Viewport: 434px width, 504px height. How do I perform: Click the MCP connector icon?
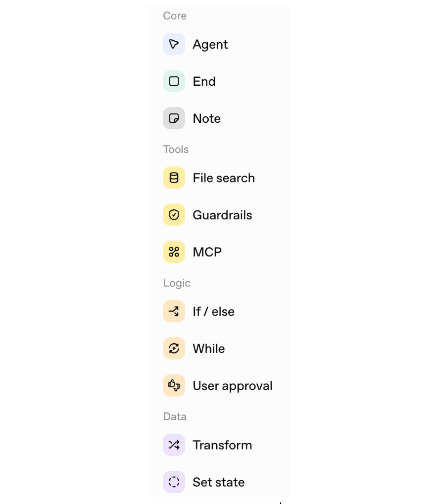pyautogui.click(x=174, y=252)
